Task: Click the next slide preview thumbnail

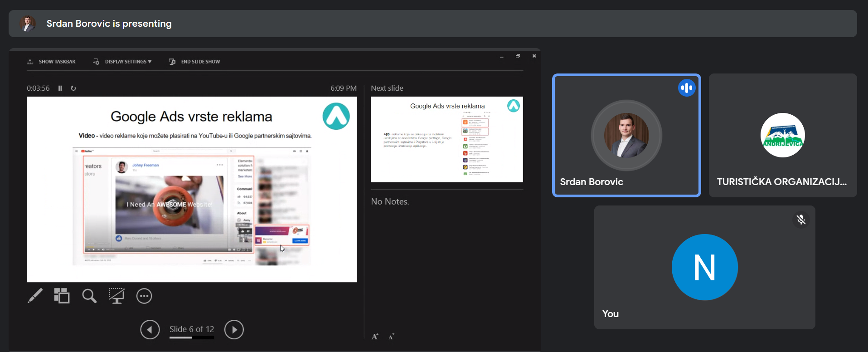Action: (x=446, y=139)
